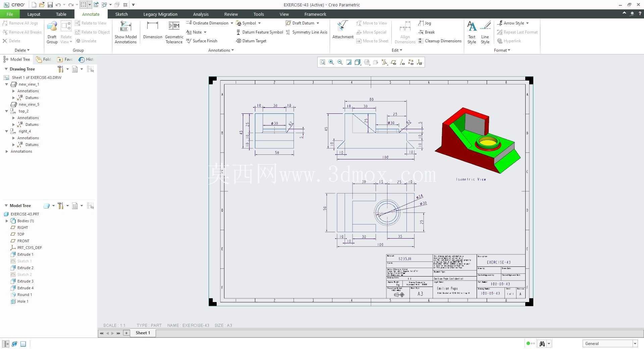Click the Refit view icon
Viewport: 644px width, 349px height.
322,62
